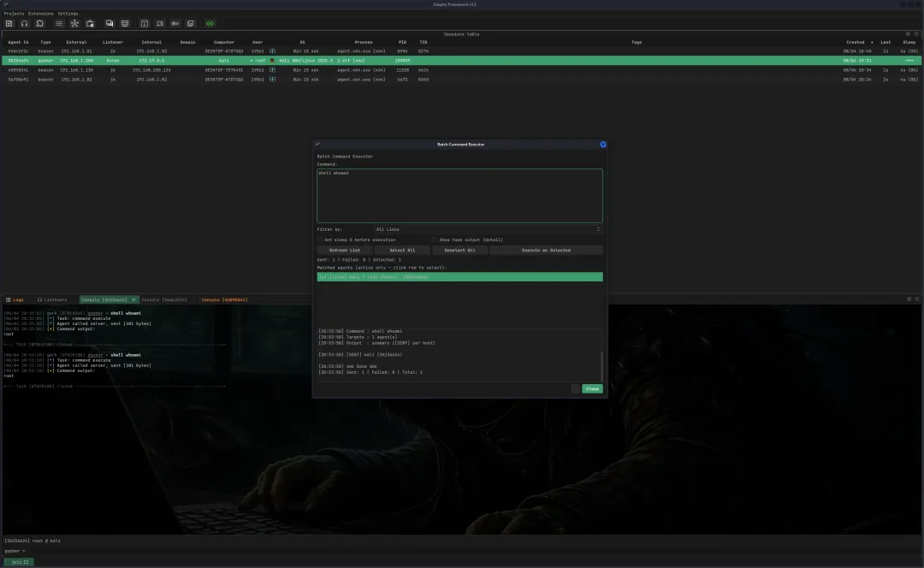Click the log icon on the Logs tab

(9, 300)
